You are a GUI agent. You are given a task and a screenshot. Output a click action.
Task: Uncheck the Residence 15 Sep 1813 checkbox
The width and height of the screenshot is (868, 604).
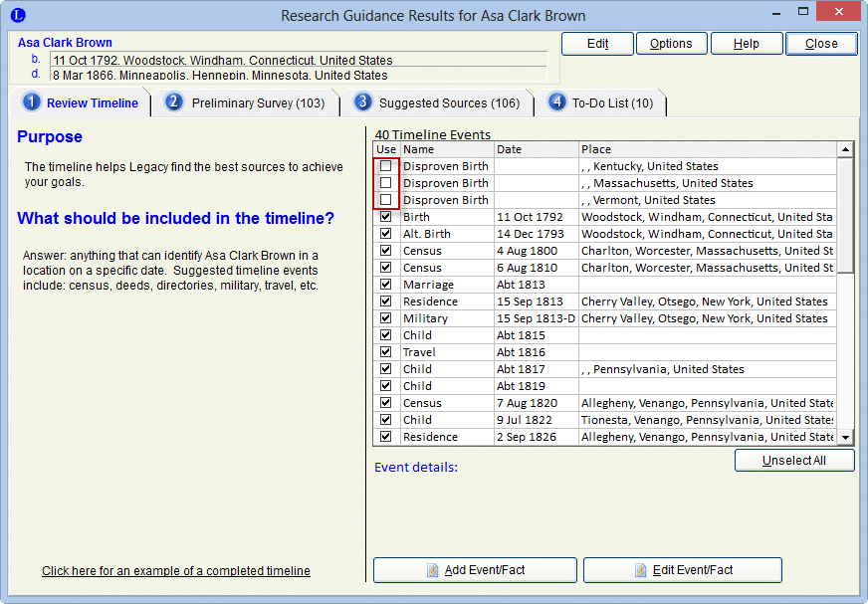tap(386, 302)
